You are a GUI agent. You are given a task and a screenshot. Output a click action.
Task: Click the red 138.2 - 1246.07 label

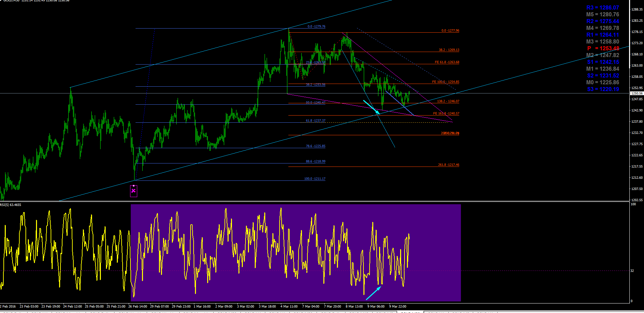pyautogui.click(x=448, y=101)
